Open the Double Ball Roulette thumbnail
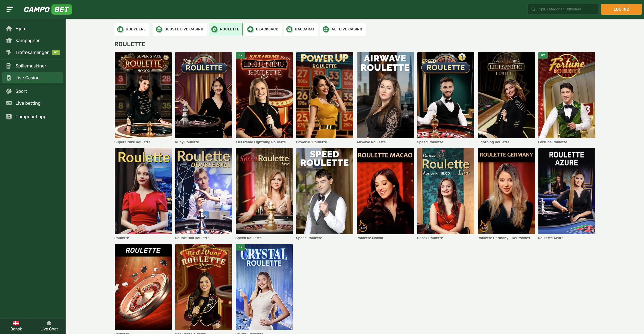This screenshot has height=334, width=644. tap(204, 191)
